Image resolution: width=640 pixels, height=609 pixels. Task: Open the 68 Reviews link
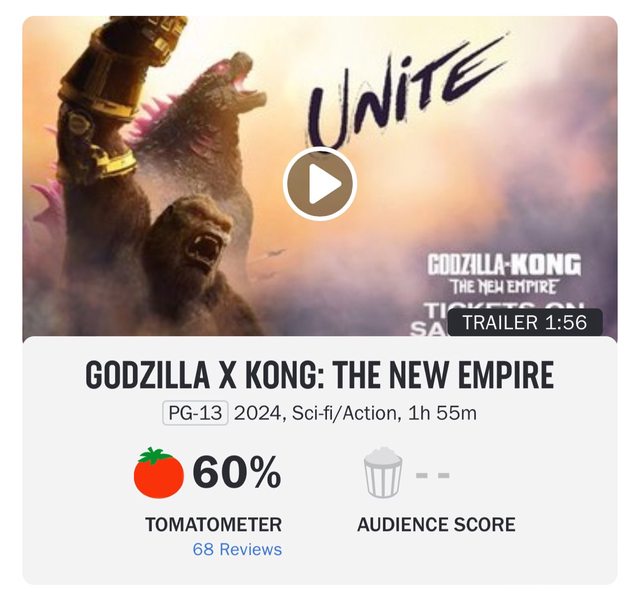237,549
